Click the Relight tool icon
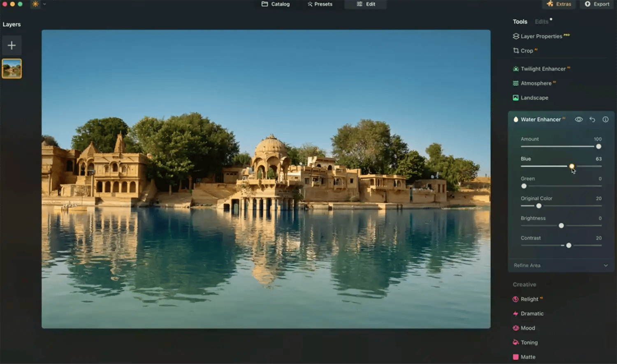Screen dimensions: 617x364 click(x=516, y=299)
